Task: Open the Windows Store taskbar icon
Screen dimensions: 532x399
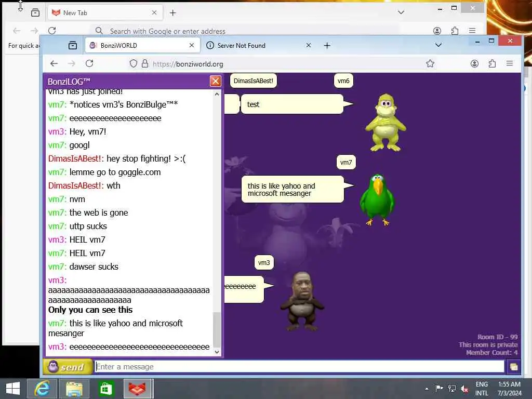Action: [106, 389]
